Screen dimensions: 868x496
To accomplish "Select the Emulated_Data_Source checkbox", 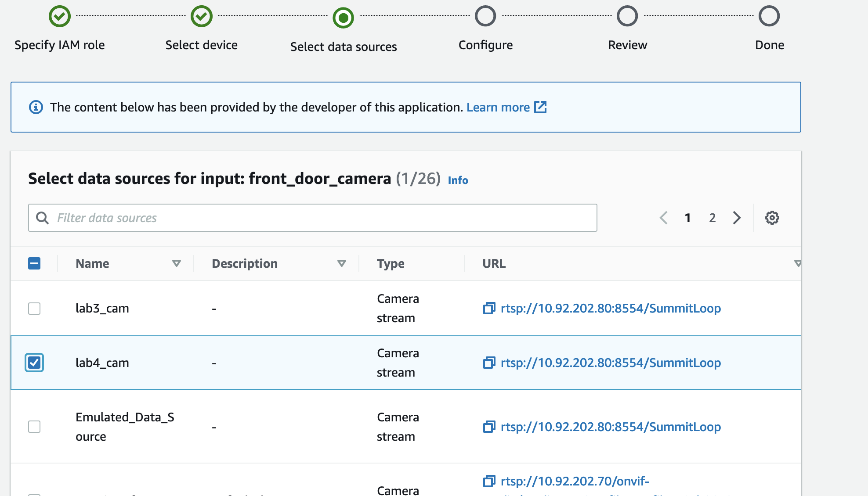I will coord(34,427).
